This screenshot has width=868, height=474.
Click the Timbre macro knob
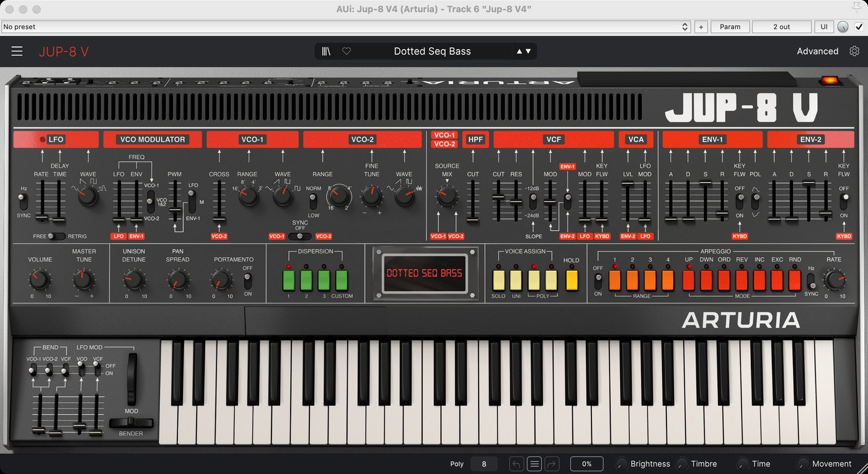pos(682,463)
